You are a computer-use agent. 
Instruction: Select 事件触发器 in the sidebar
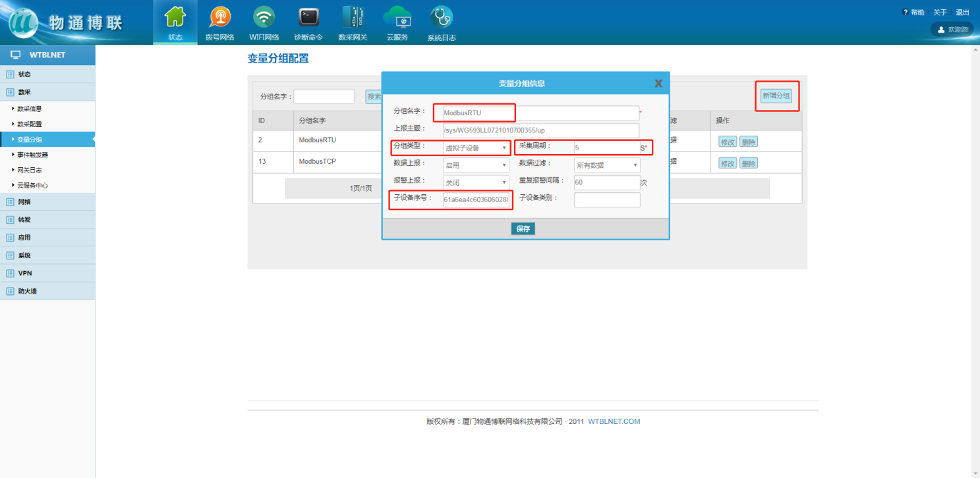32,155
